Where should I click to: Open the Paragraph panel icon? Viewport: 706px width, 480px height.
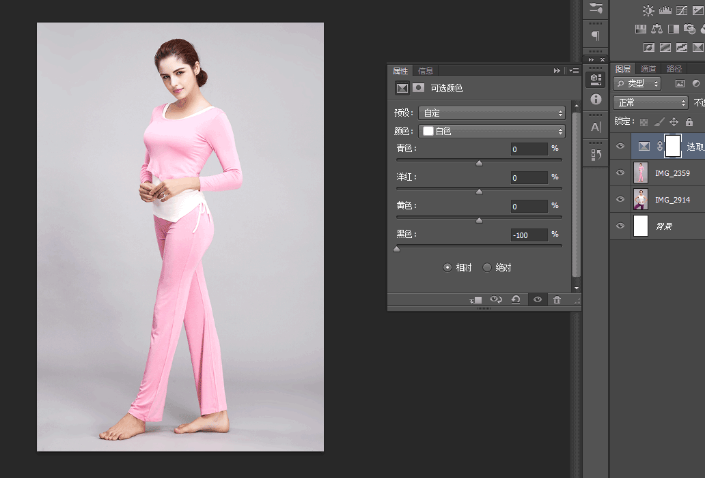596,35
